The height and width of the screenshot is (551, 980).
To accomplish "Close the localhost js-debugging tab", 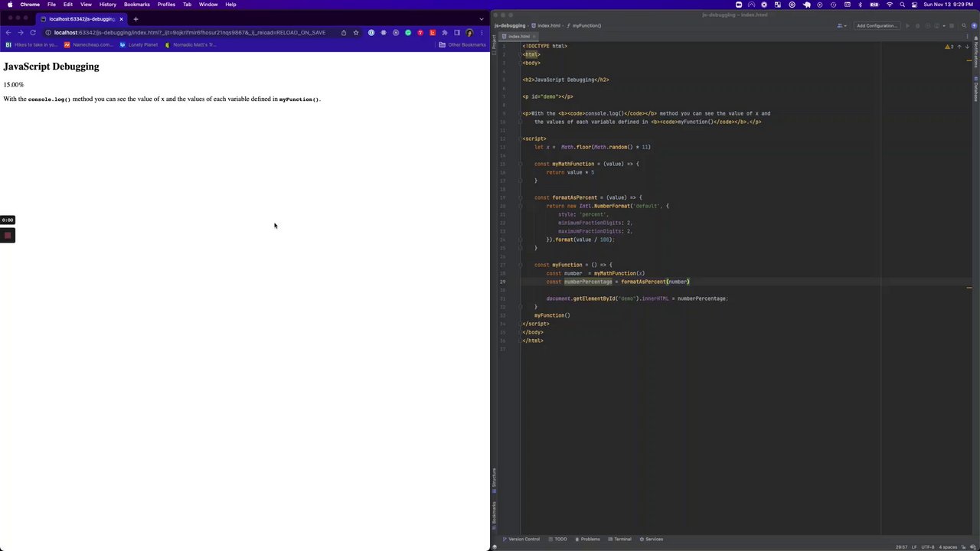I will coord(121,18).
